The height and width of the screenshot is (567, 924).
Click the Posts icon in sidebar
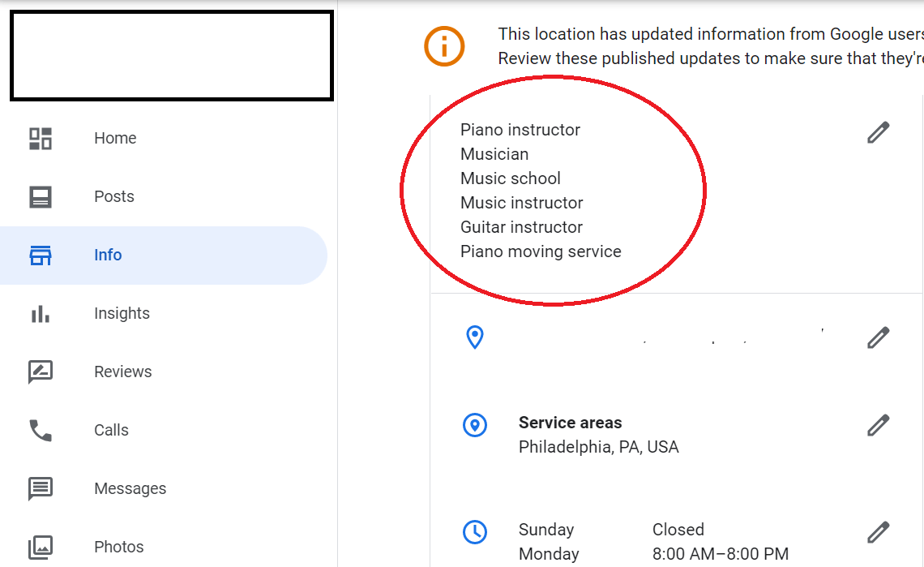point(41,197)
